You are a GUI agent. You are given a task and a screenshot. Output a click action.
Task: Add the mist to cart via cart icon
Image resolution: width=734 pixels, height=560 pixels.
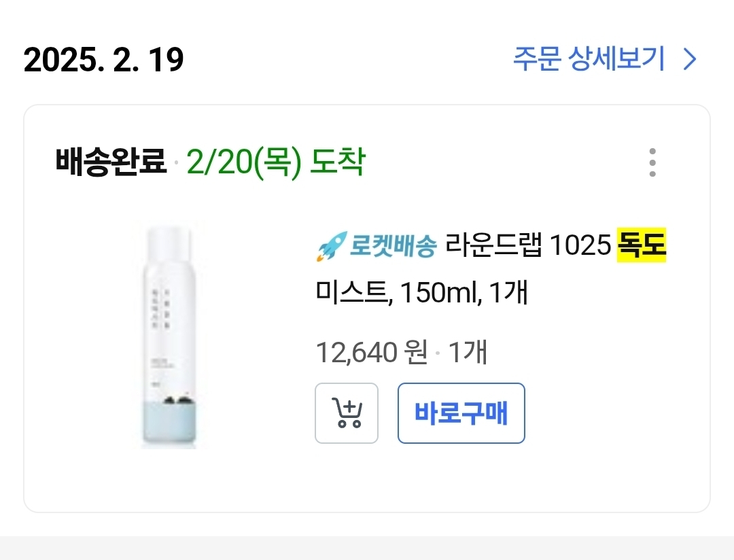pos(347,413)
